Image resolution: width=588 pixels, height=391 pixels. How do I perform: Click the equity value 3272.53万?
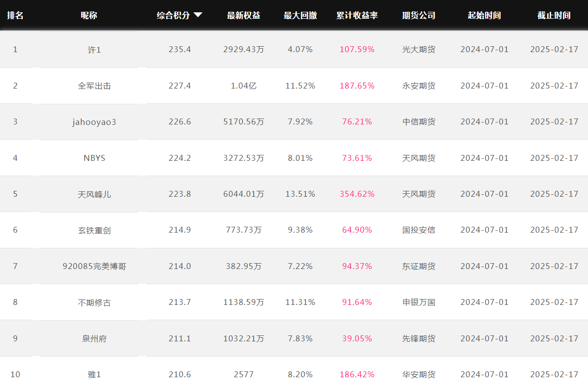click(244, 158)
